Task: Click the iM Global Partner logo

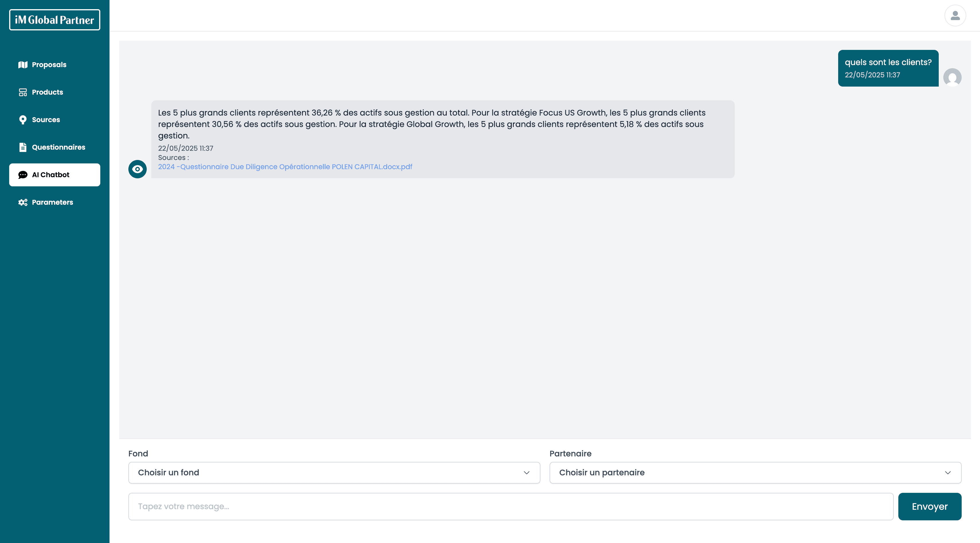Action: [54, 20]
